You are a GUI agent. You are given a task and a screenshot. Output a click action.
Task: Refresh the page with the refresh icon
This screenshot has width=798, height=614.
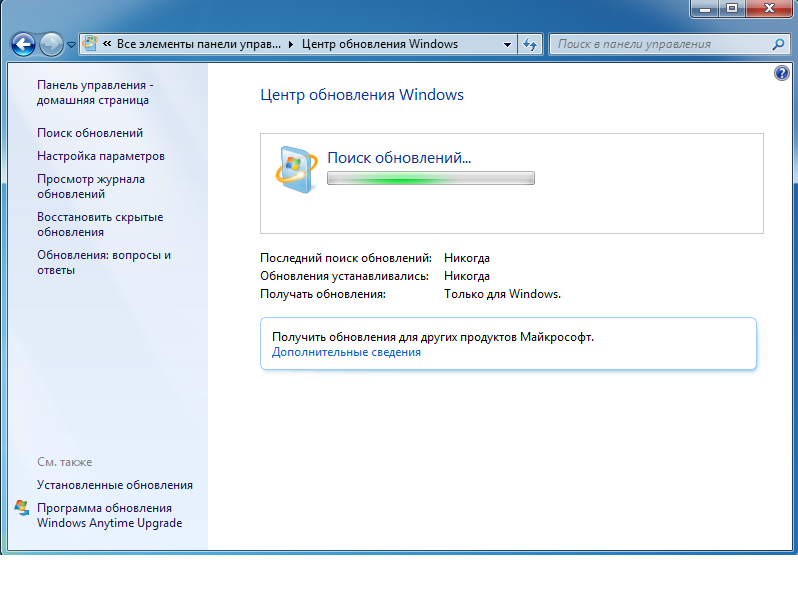530,44
